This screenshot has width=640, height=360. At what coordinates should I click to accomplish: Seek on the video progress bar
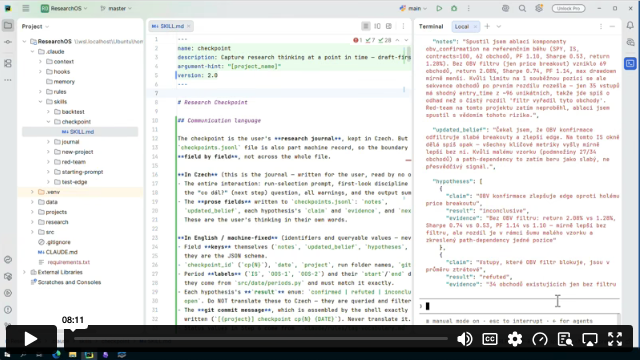pyautogui.click(x=261, y=338)
